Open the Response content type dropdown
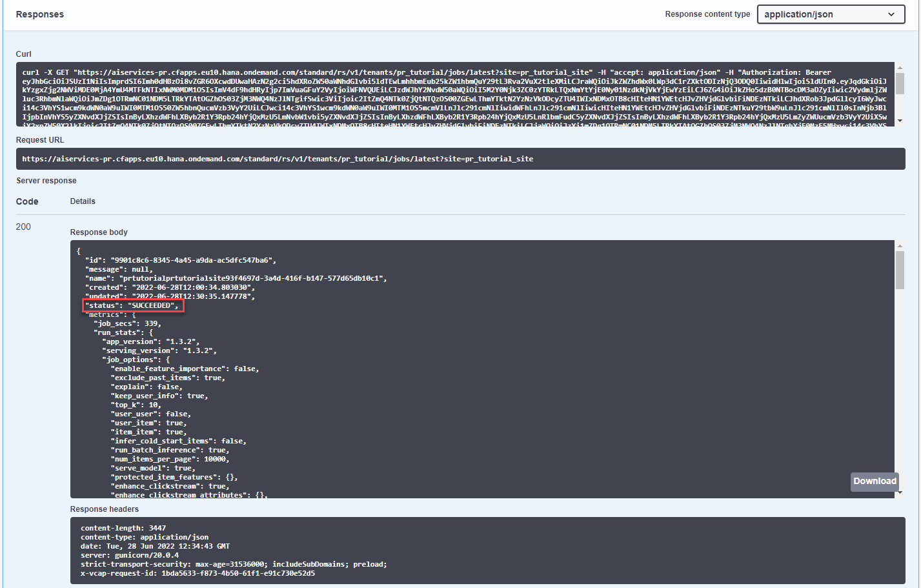Image resolution: width=921 pixels, height=588 pixels. (x=831, y=14)
